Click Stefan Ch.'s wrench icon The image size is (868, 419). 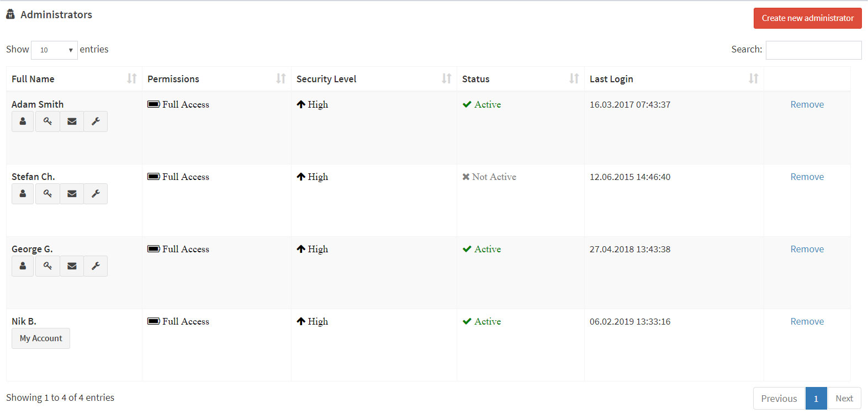(x=96, y=194)
